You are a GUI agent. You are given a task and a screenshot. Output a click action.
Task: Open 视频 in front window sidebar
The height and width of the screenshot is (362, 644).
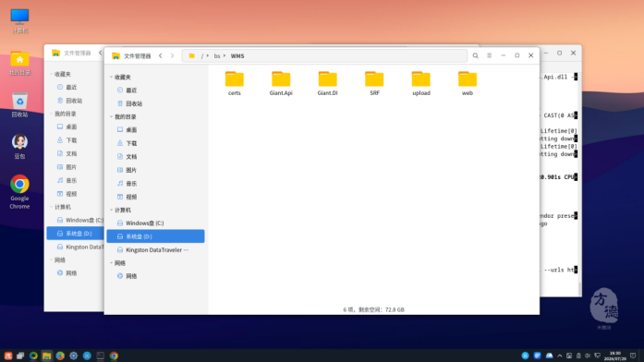pos(155,197)
